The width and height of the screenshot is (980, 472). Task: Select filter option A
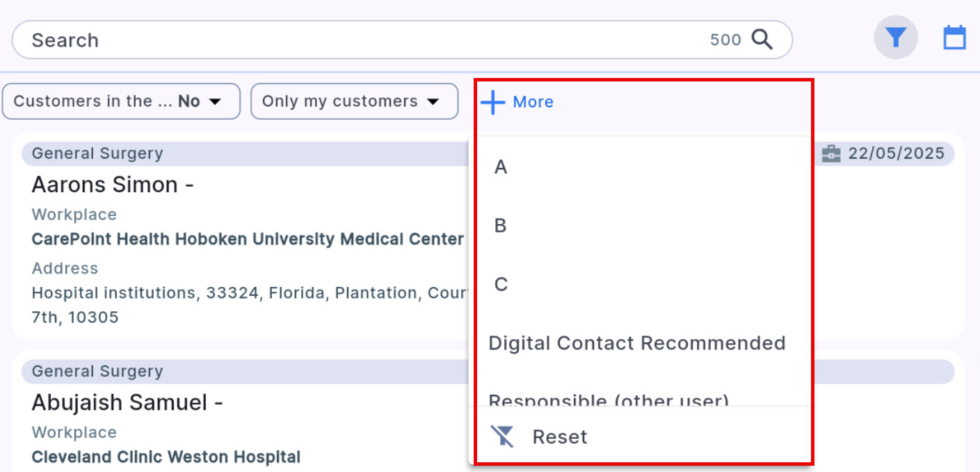click(499, 166)
